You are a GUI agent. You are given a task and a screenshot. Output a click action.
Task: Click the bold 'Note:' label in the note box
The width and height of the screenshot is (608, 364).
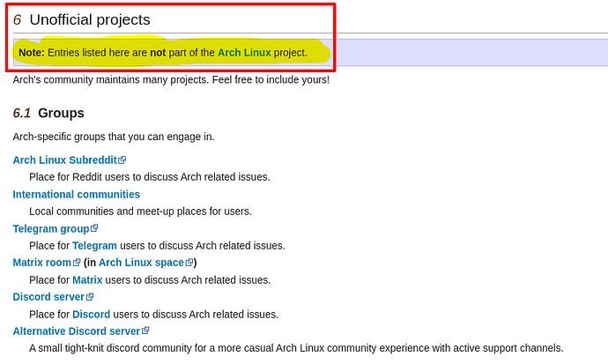coord(32,52)
